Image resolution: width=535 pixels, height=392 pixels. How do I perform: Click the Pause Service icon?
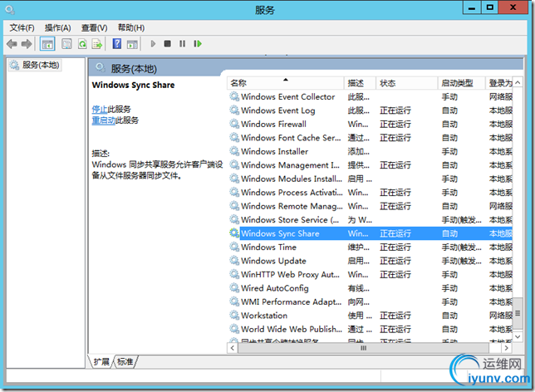(183, 44)
